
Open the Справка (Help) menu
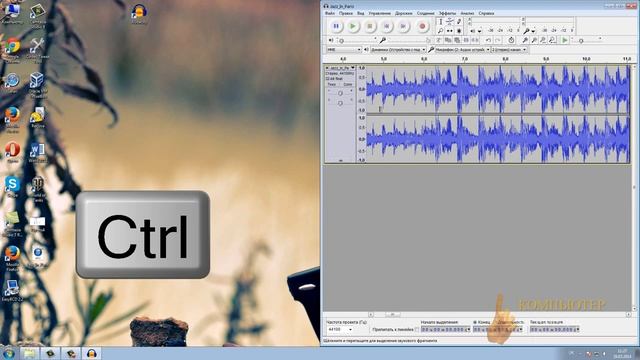486,13
